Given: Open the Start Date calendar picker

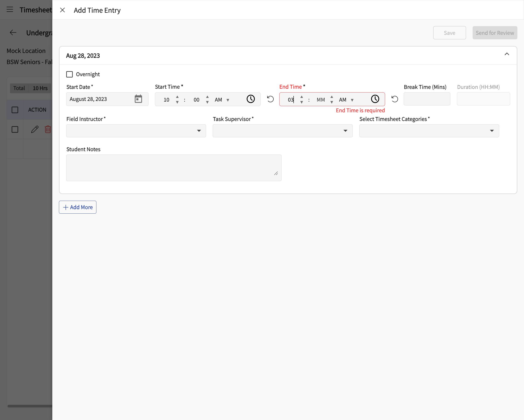Looking at the screenshot, I should tap(138, 99).
